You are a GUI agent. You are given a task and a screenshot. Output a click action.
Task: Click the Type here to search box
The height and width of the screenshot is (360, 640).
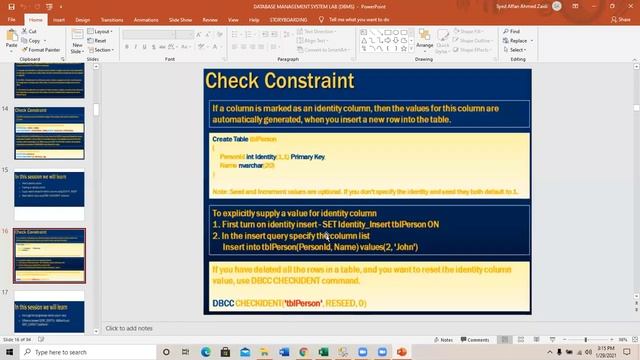(88, 352)
